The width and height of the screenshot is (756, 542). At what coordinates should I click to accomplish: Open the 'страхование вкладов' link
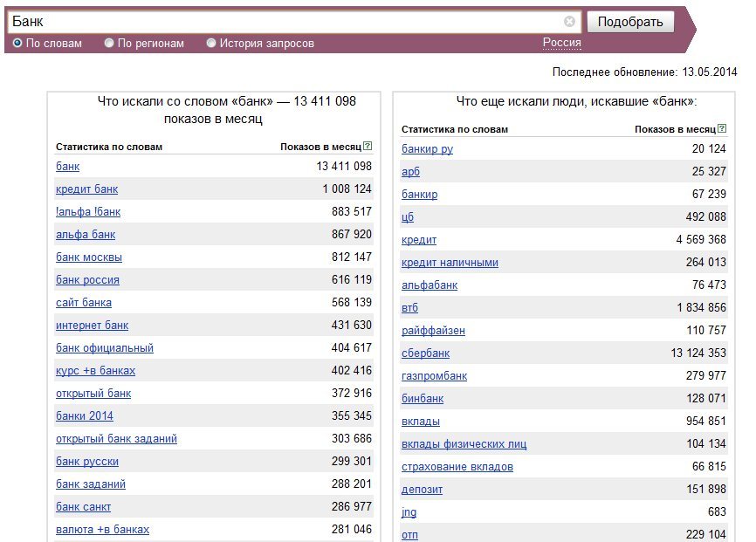click(457, 467)
